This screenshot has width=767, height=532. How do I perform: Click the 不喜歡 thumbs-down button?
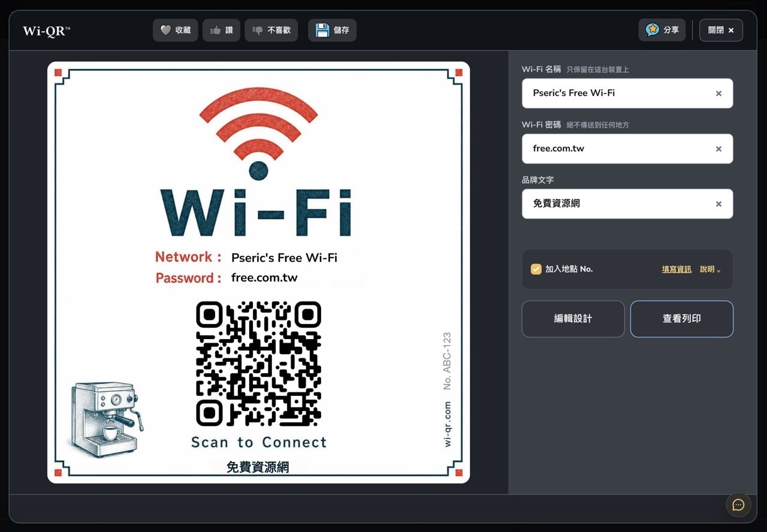(271, 30)
